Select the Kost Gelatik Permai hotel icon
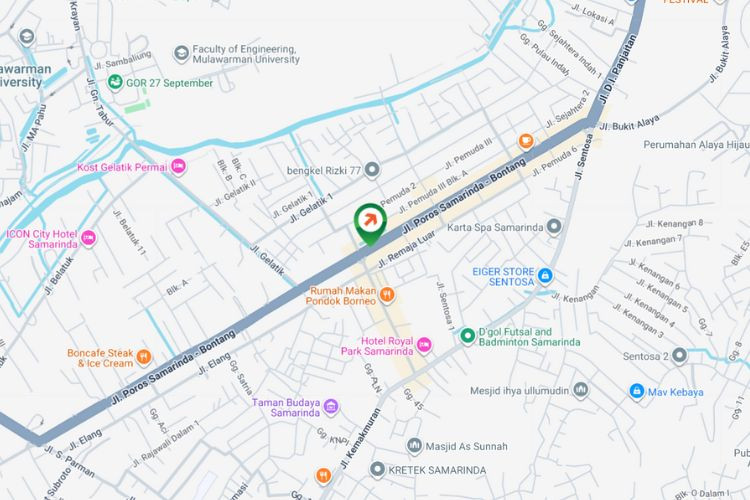This screenshot has height=500, width=750. point(178,167)
